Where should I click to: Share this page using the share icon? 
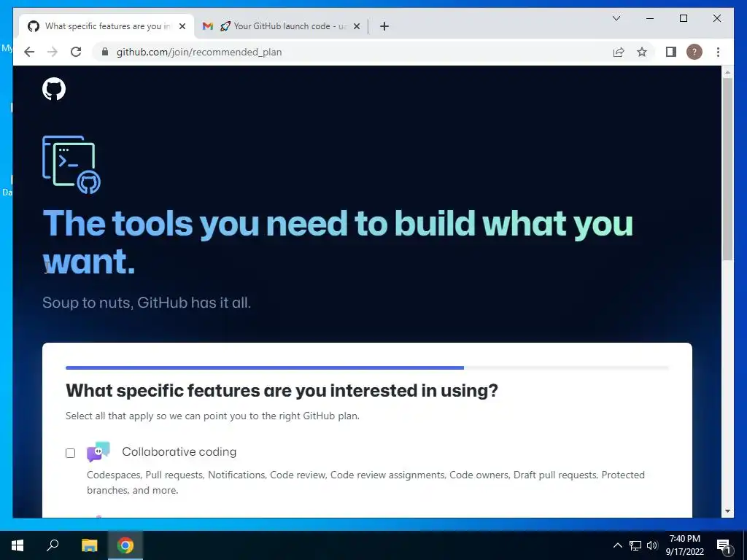click(619, 52)
